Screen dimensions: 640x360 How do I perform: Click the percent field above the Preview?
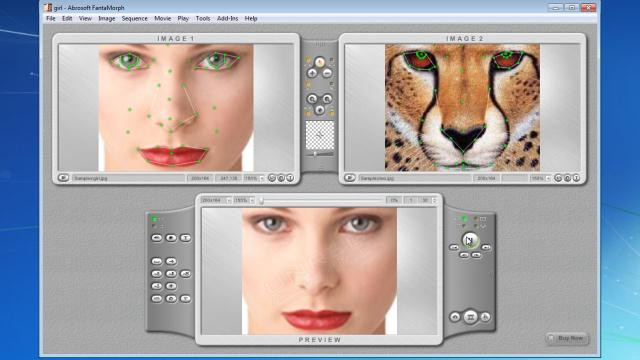[x=393, y=200]
